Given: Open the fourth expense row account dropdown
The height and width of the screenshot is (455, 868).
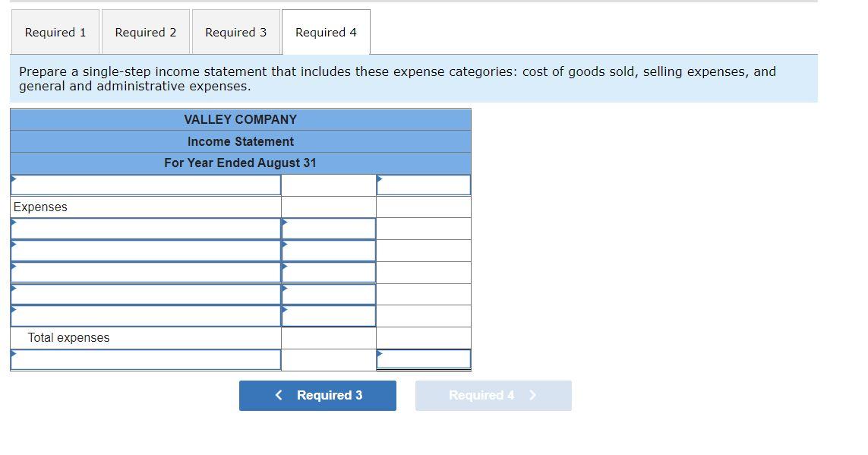Looking at the screenshot, I should point(146,293).
